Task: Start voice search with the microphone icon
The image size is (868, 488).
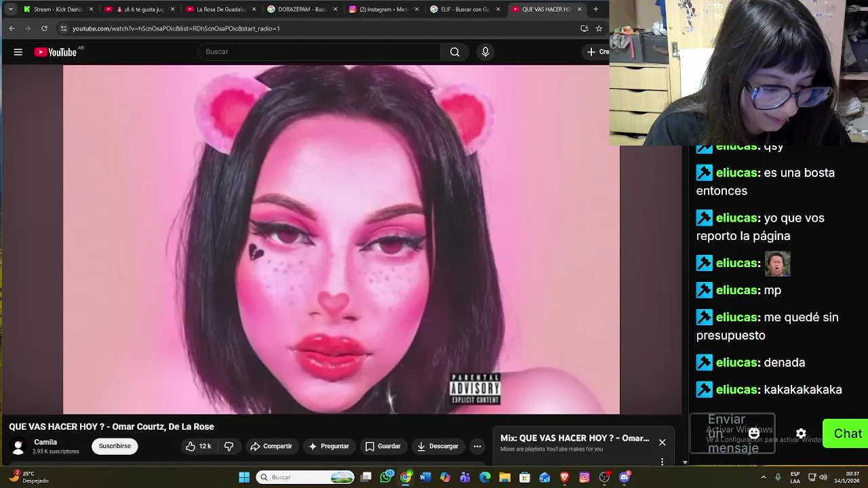Action: [485, 52]
